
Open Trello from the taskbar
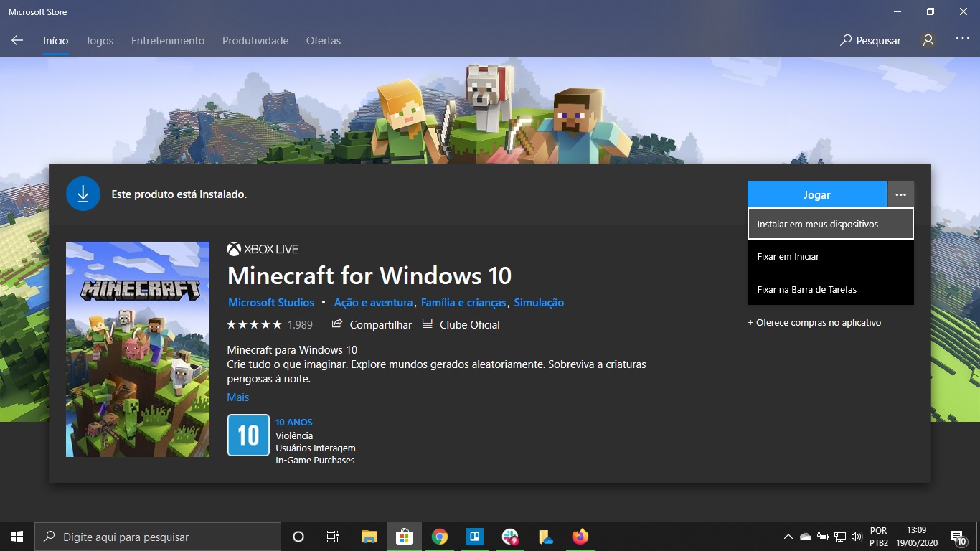coord(475,537)
